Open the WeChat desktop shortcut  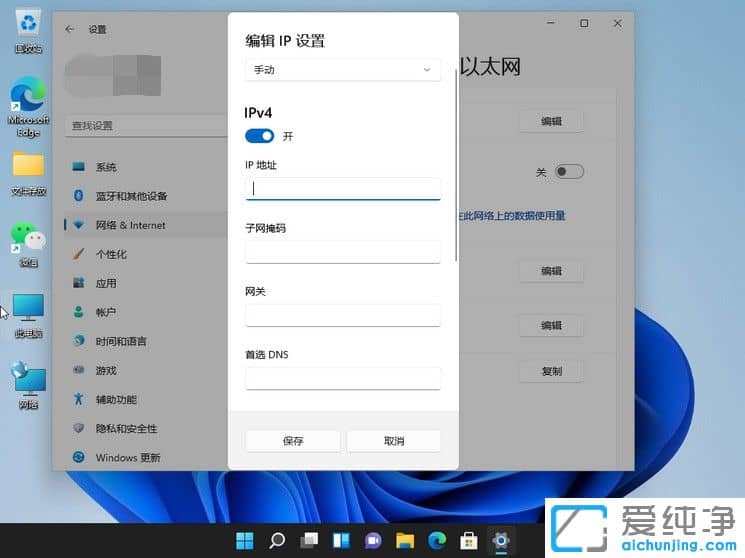click(29, 244)
